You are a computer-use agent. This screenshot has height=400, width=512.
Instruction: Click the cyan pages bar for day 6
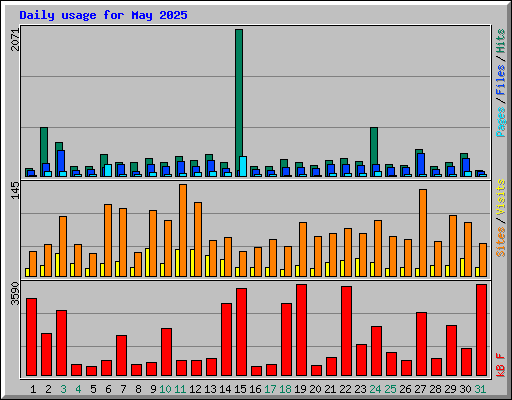click(108, 170)
